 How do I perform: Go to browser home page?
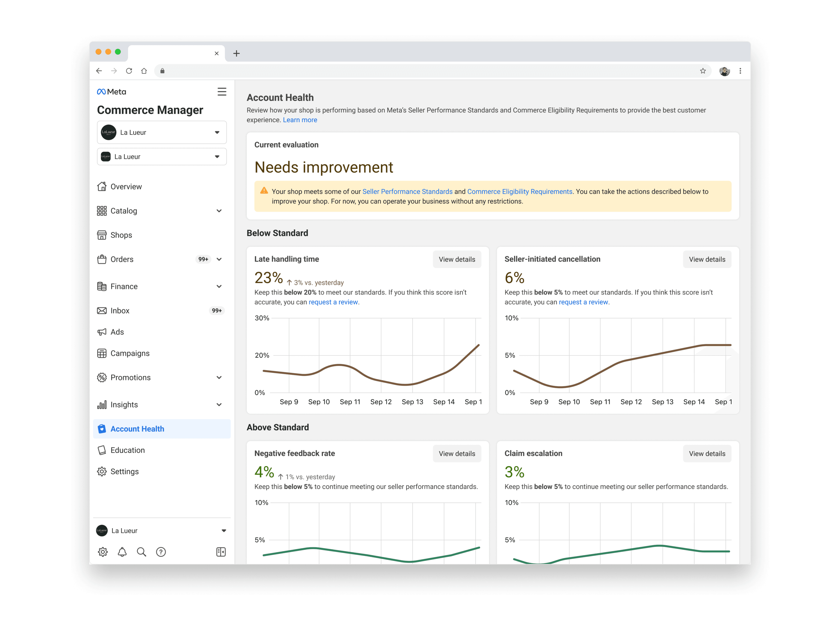pyautogui.click(x=144, y=71)
